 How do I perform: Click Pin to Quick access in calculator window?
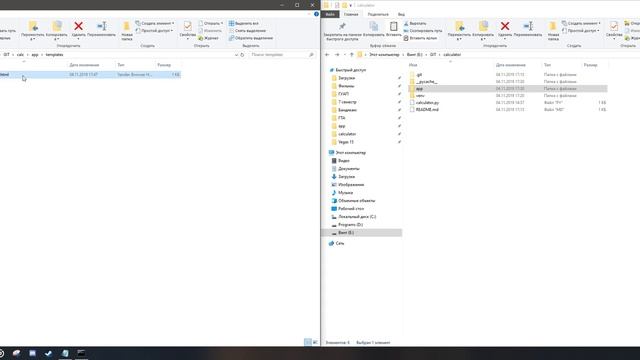point(342,31)
